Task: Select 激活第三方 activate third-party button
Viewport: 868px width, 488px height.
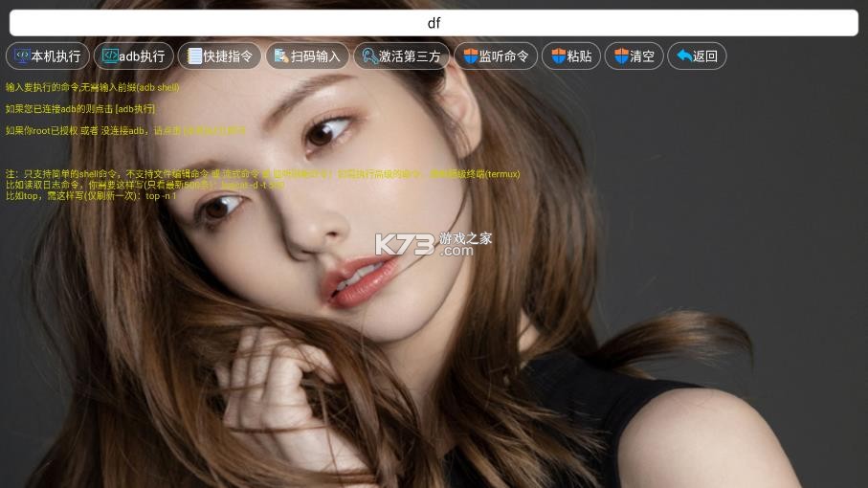Action: [x=401, y=55]
